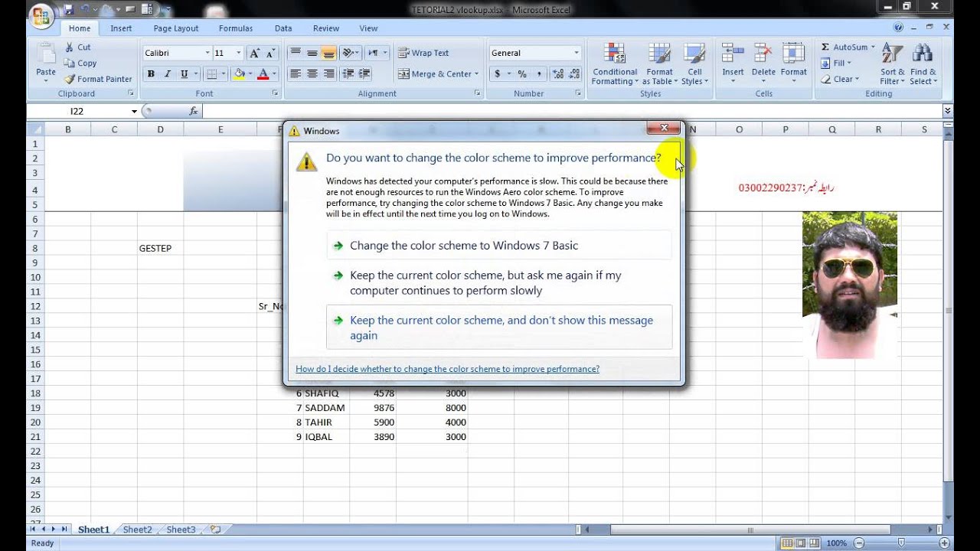Switch to the Sheet3 tab

tap(181, 530)
